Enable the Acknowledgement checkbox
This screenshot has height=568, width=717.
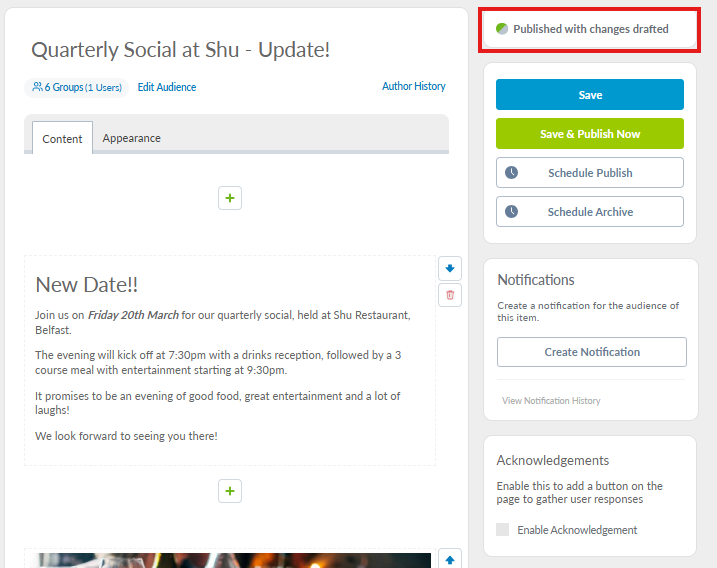point(503,530)
